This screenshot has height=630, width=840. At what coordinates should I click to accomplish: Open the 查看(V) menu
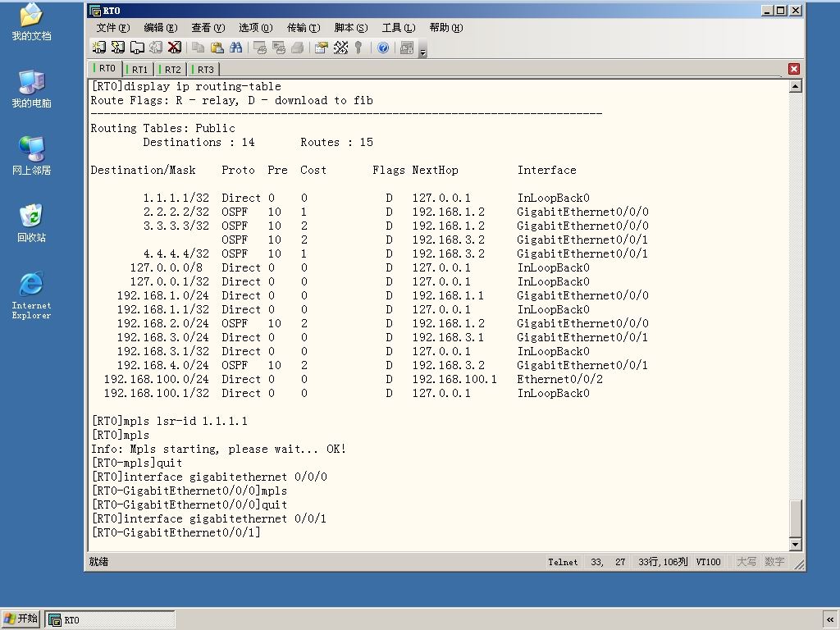pyautogui.click(x=208, y=28)
